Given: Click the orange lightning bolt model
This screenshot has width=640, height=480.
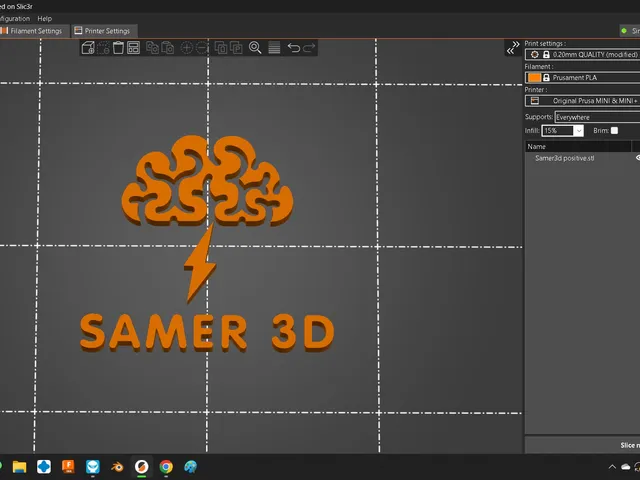Looking at the screenshot, I should click(x=200, y=264).
